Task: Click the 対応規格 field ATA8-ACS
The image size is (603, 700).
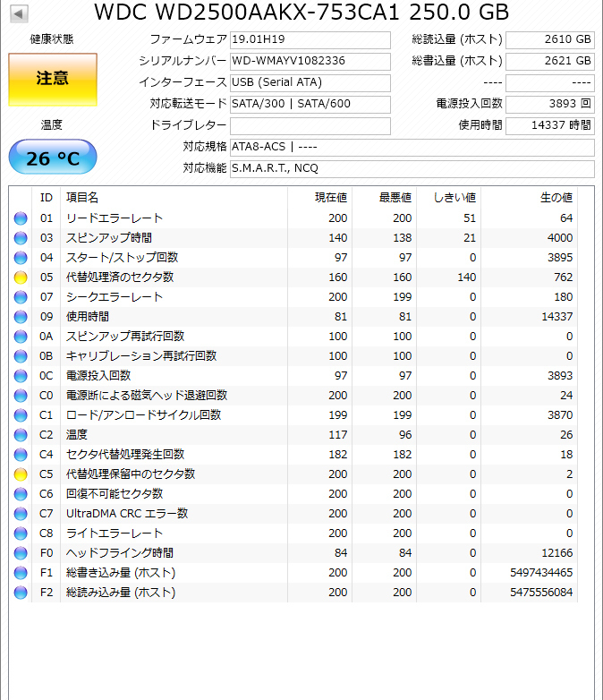Action: pos(412,147)
